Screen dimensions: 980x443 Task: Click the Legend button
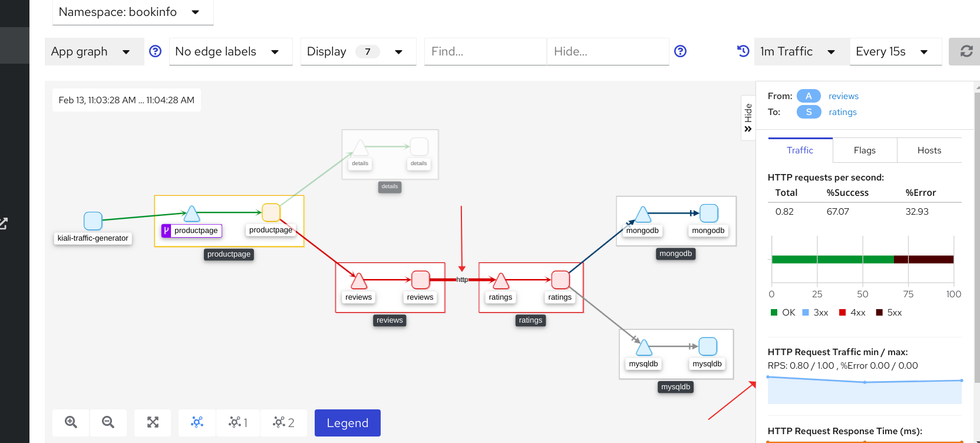(x=348, y=423)
